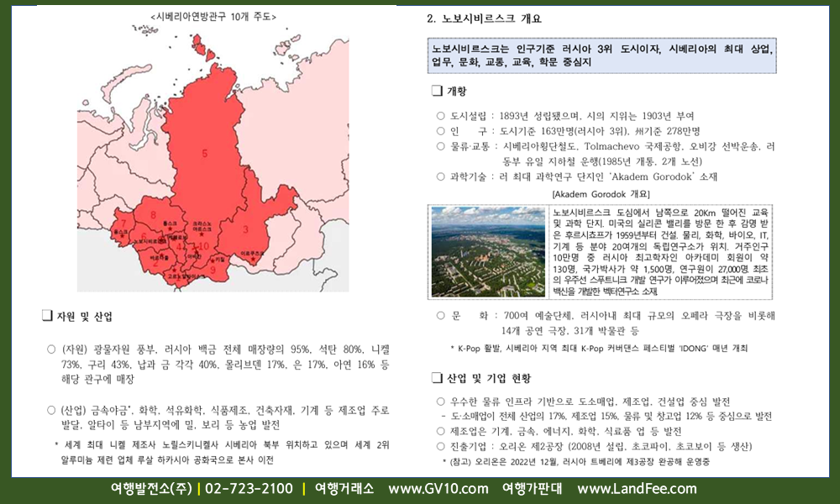Viewport: 840px width, 504px height.
Task: Click the '세계 최대 니켈 제조사' footnote
Action: [x=222, y=453]
